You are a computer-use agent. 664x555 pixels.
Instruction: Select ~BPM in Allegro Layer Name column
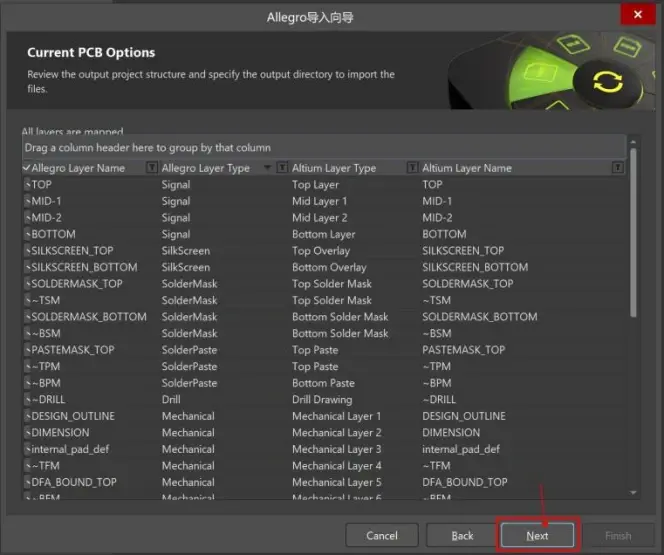[x=46, y=383]
